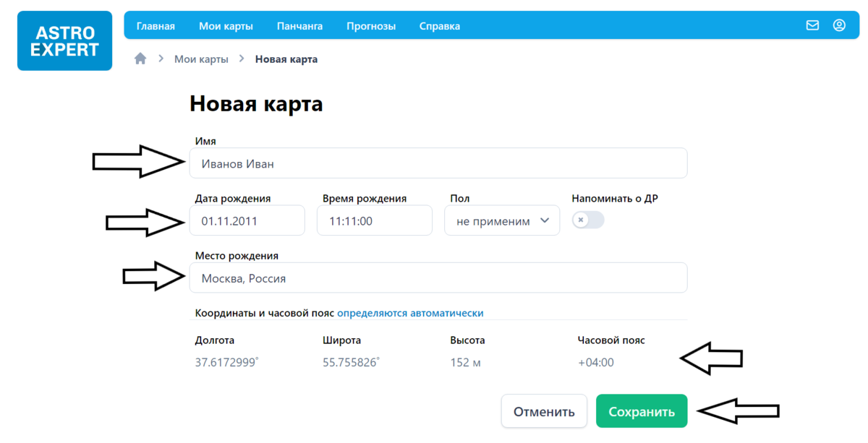Open the Справка menu item
This screenshot has height=443, width=868.
(440, 26)
